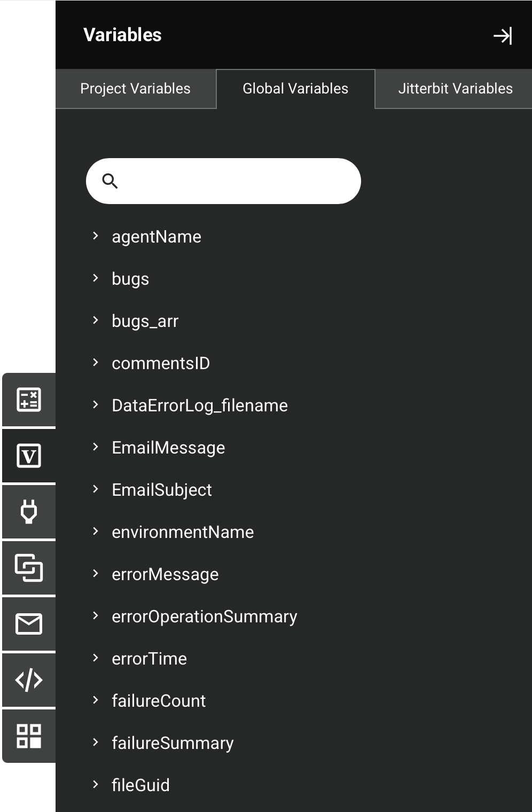The width and height of the screenshot is (532, 812).
Task: Choose the environmentName variable
Action: coord(183,532)
